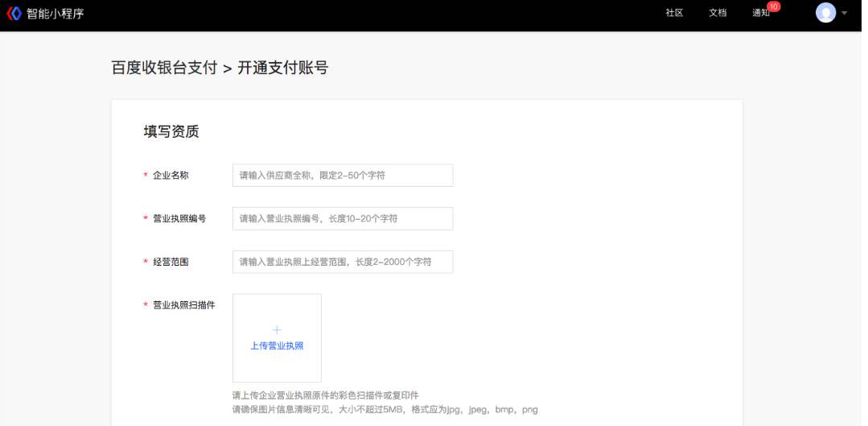Click the 开通支付账号 breadcrumb text

(283, 68)
